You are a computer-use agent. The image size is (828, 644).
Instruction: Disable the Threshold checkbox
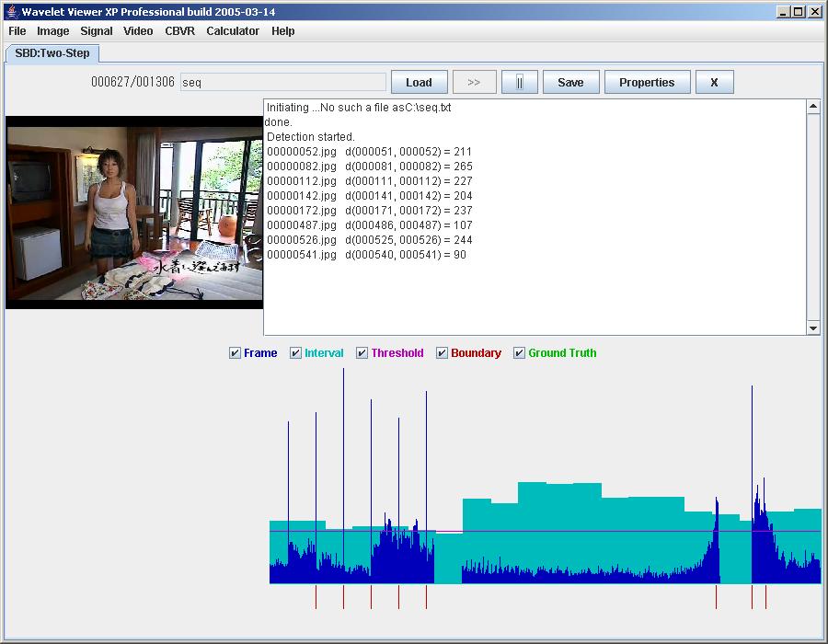362,353
